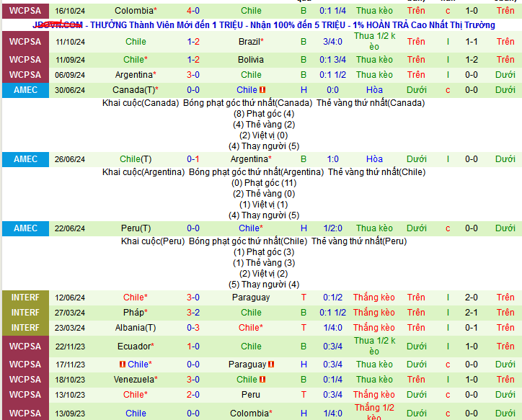This screenshot has height=420, width=522.
Task: Click the AMEC badge for 26/06/24 match
Action: point(25,159)
